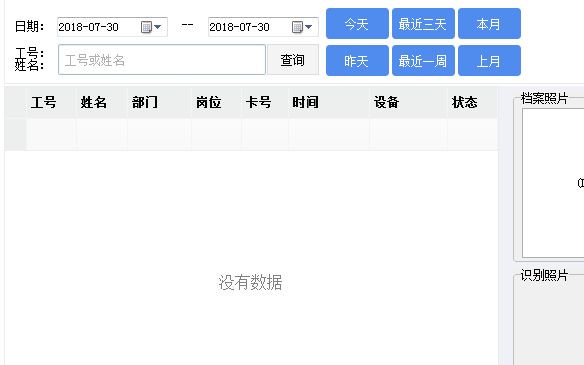Select the 最近三天 quick filter
This screenshot has width=584, height=365.
423,23
